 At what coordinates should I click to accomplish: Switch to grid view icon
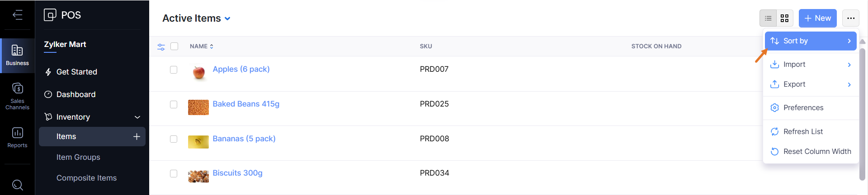tap(784, 19)
